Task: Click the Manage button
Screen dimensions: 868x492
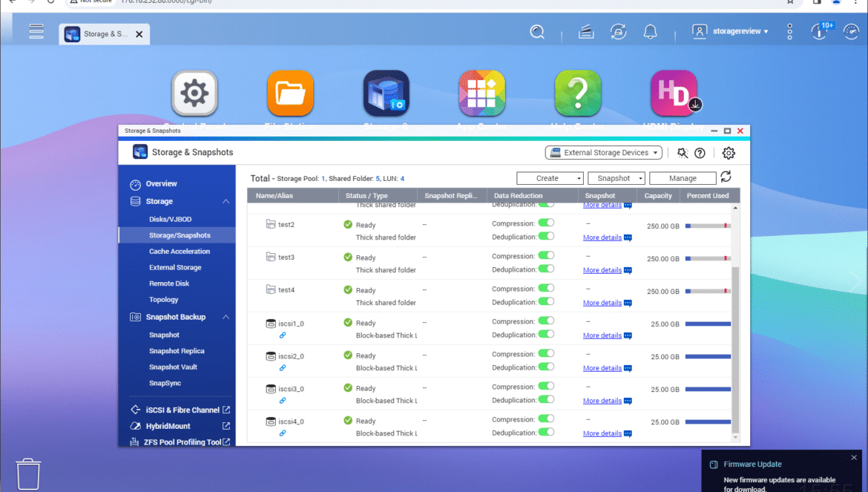Action: pos(683,178)
